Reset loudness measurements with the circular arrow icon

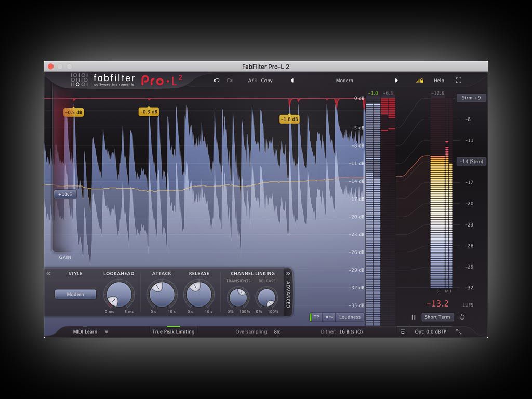tap(462, 317)
